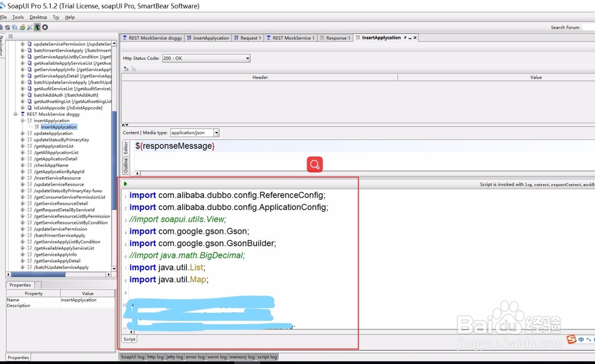595x364 pixels.
Task: Click the Save All Projects toolbar icon
Action: tap(14, 27)
